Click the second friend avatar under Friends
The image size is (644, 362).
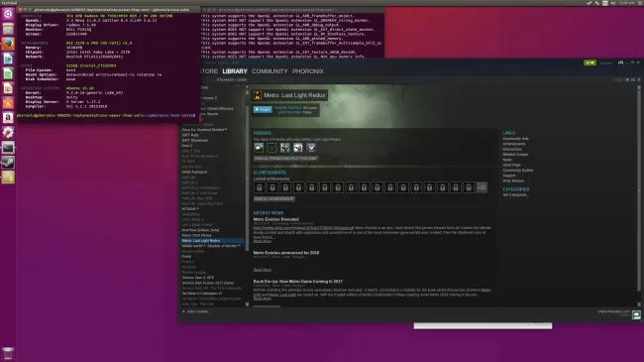pos(271,147)
